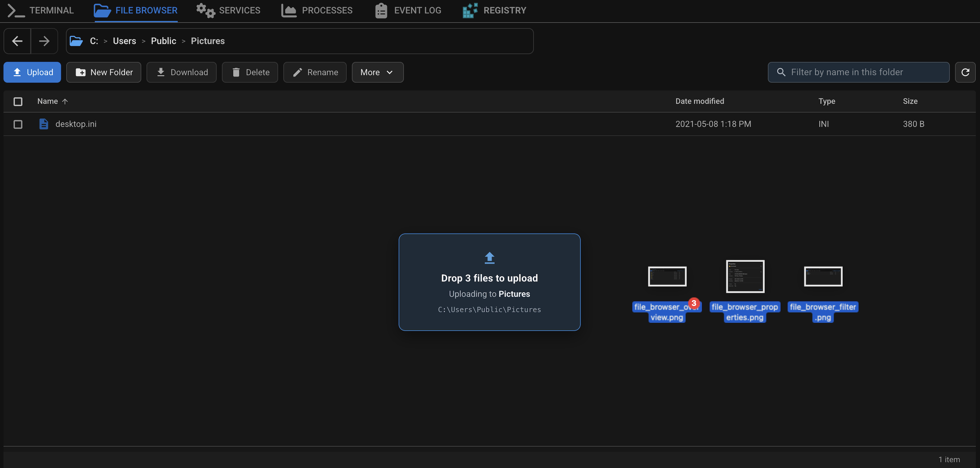The width and height of the screenshot is (980, 468).
Task: Click the Rename button
Action: (315, 72)
